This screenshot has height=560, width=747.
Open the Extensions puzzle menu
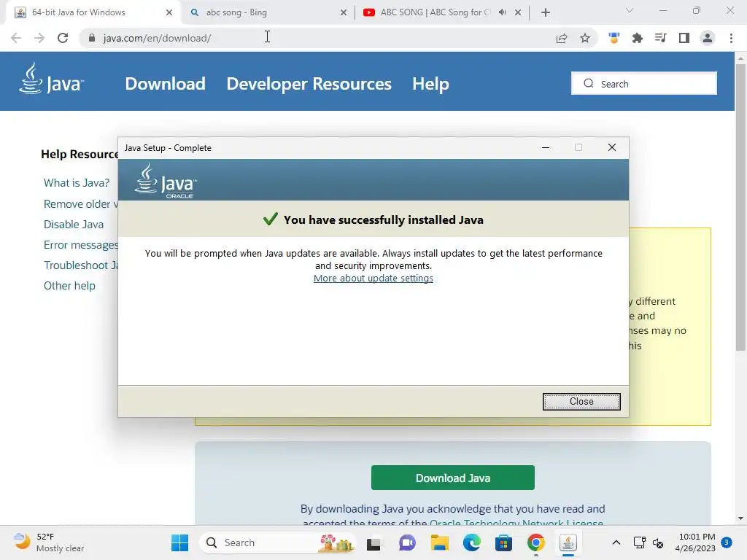637,38
